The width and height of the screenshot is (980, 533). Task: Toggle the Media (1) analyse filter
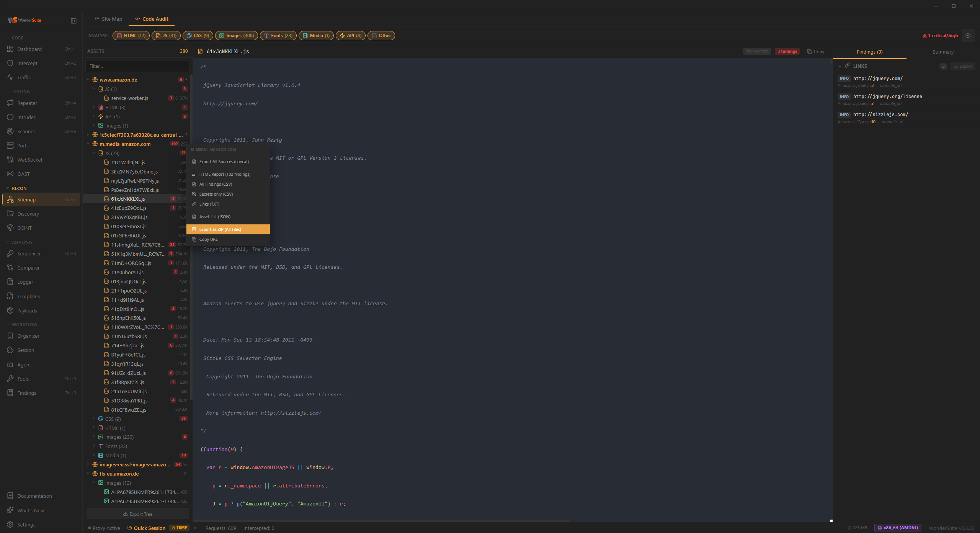[x=316, y=36]
